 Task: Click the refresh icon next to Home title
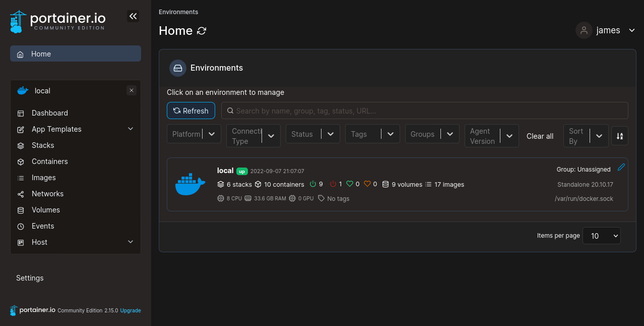click(x=202, y=31)
